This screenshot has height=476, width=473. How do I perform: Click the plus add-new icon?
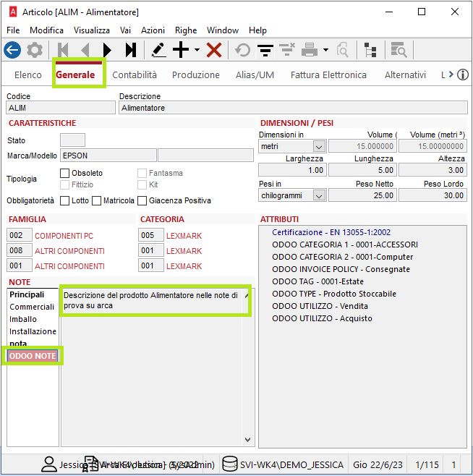point(181,50)
